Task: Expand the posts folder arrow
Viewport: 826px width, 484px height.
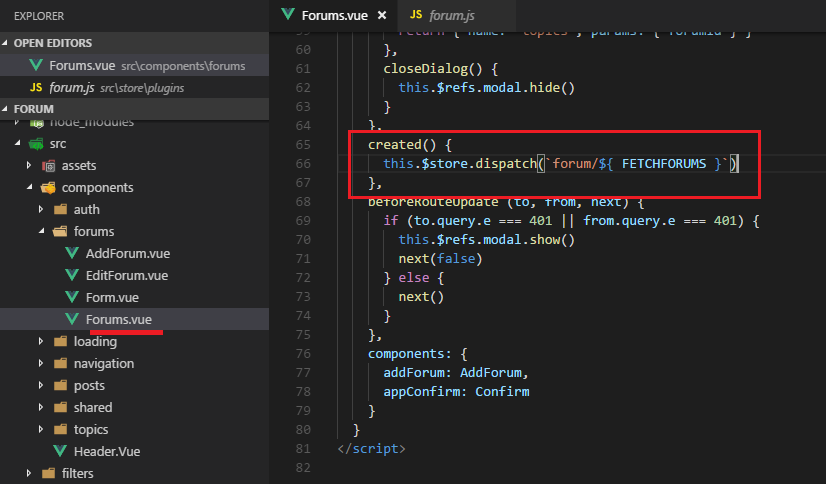Action: click(x=41, y=385)
